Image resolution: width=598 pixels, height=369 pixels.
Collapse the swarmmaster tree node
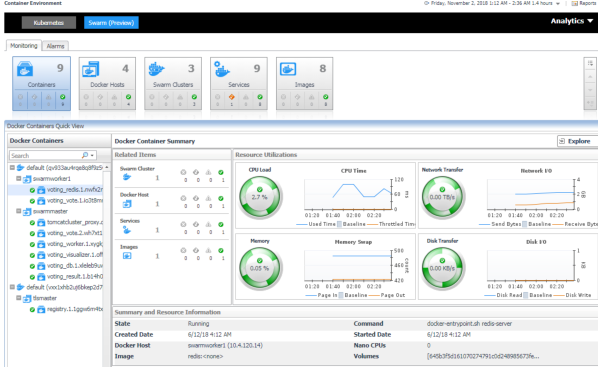click(18, 211)
